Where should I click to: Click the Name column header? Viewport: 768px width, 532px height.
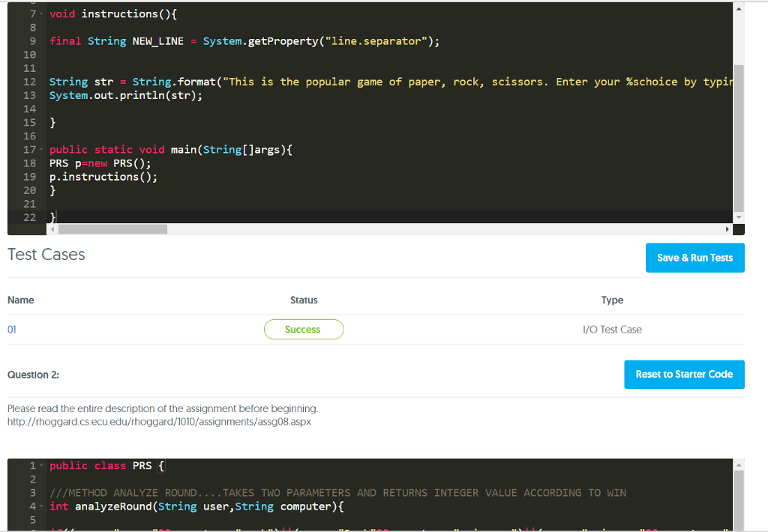tap(20, 300)
